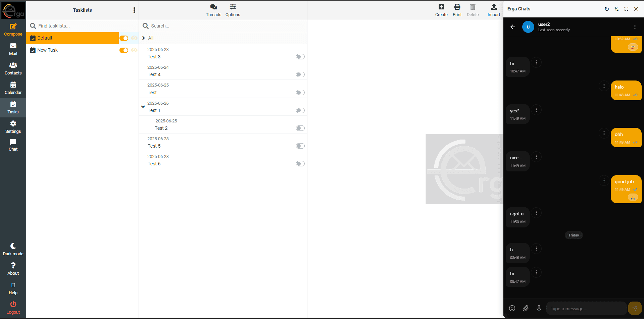Image resolution: width=644 pixels, height=319 pixels.
Task: Go back to the chat list
Action: point(513,27)
